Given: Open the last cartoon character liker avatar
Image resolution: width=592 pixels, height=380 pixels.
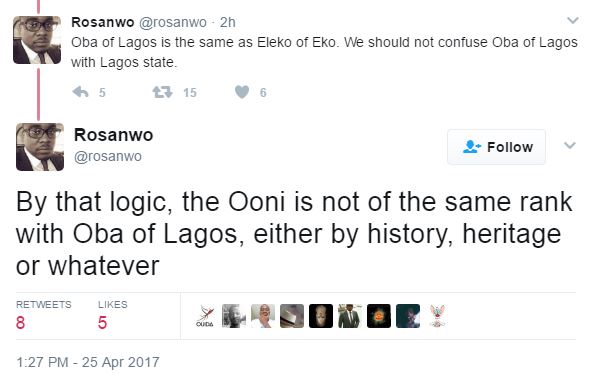Looking at the screenshot, I should point(437,316).
